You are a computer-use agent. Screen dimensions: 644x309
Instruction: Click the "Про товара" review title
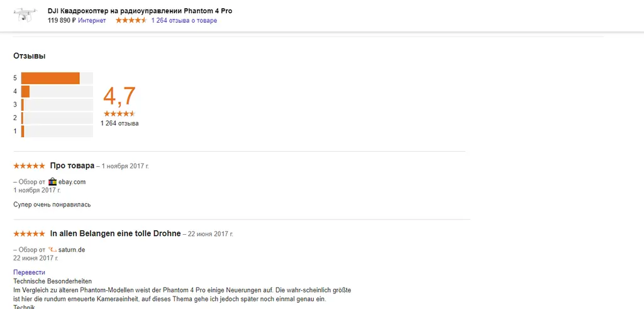[72, 166]
